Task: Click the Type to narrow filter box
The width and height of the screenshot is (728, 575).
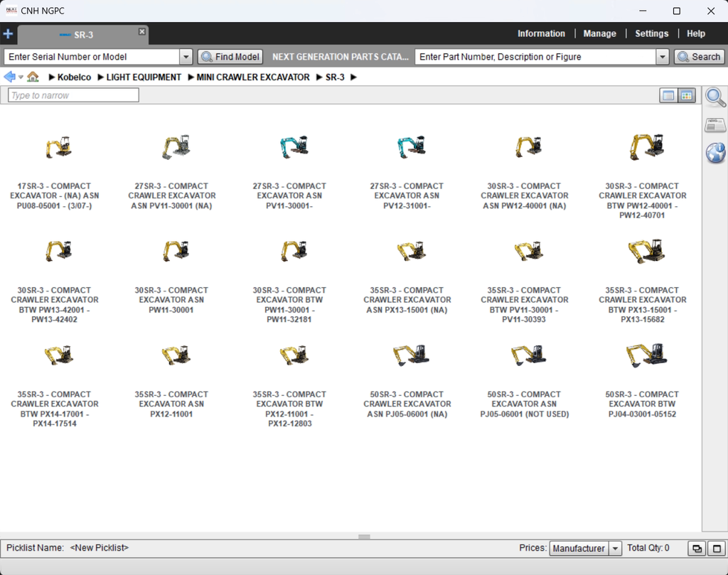Action: (x=73, y=95)
